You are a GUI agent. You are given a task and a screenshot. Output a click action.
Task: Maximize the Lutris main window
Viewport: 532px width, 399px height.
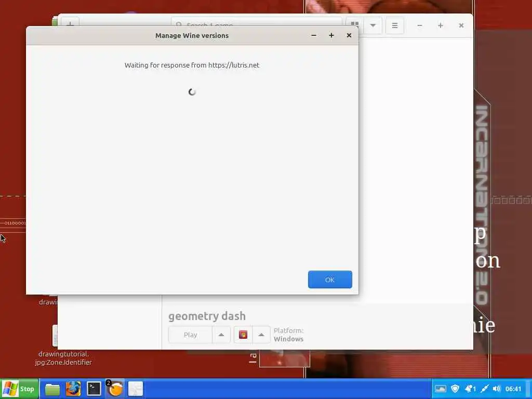[x=441, y=25]
